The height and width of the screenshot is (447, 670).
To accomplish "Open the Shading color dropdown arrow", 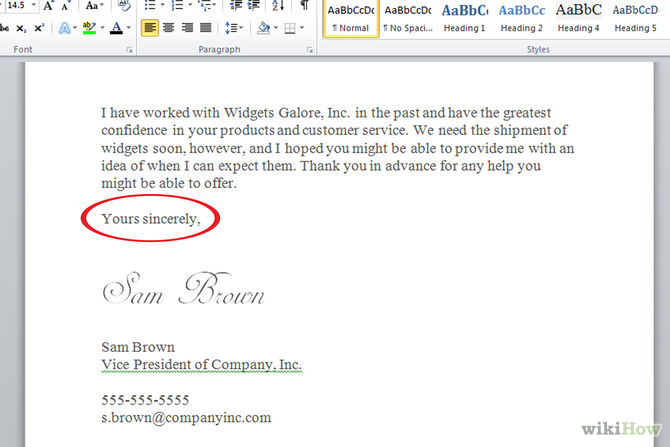I will [x=276, y=28].
